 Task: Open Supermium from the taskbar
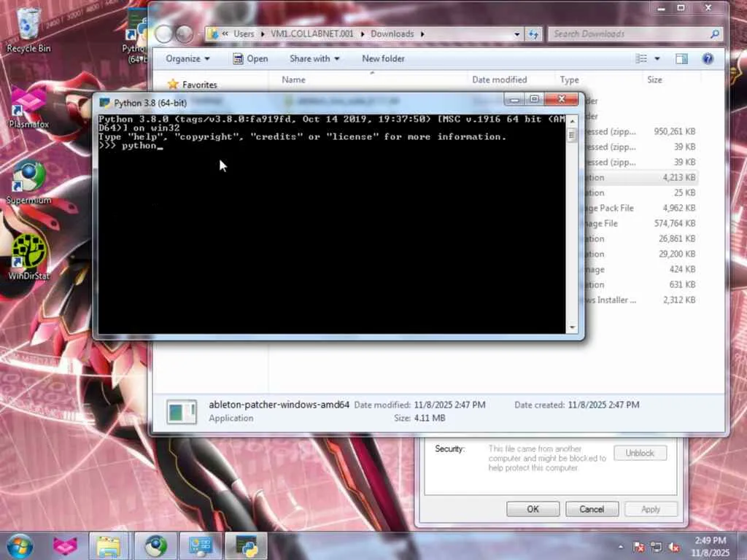point(155,546)
